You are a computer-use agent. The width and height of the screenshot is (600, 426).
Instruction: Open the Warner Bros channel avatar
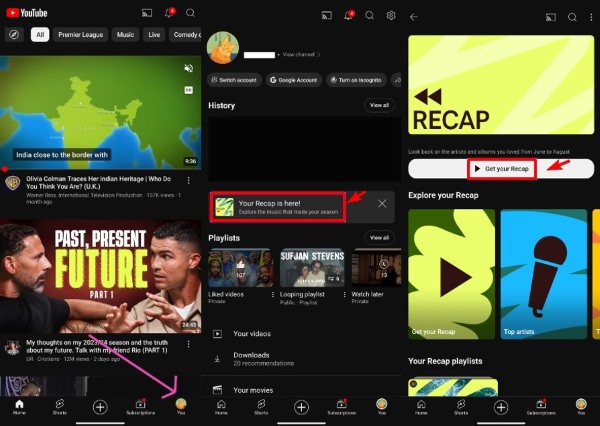coord(13,183)
